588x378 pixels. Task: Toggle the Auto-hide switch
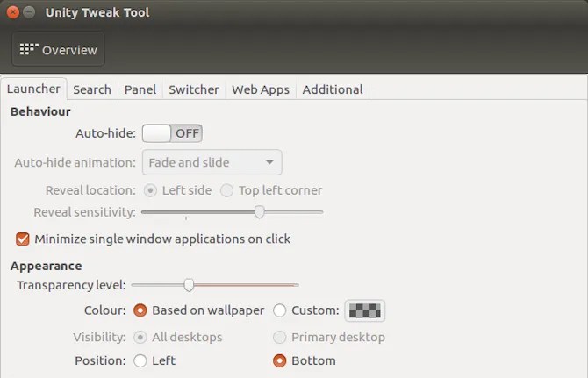(172, 133)
